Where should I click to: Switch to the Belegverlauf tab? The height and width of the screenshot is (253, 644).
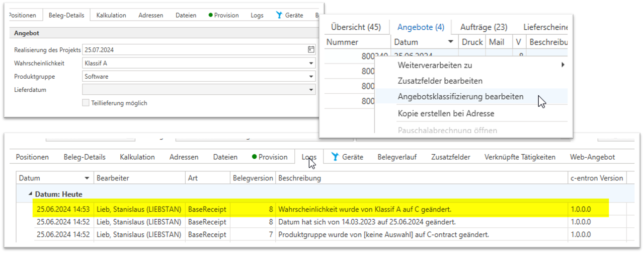pyautogui.click(x=396, y=157)
